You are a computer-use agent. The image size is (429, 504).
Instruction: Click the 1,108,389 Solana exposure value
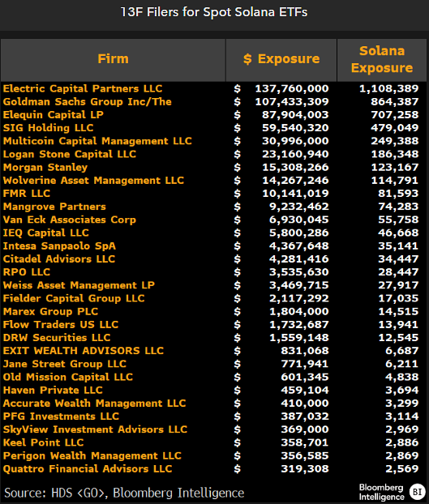click(x=388, y=88)
